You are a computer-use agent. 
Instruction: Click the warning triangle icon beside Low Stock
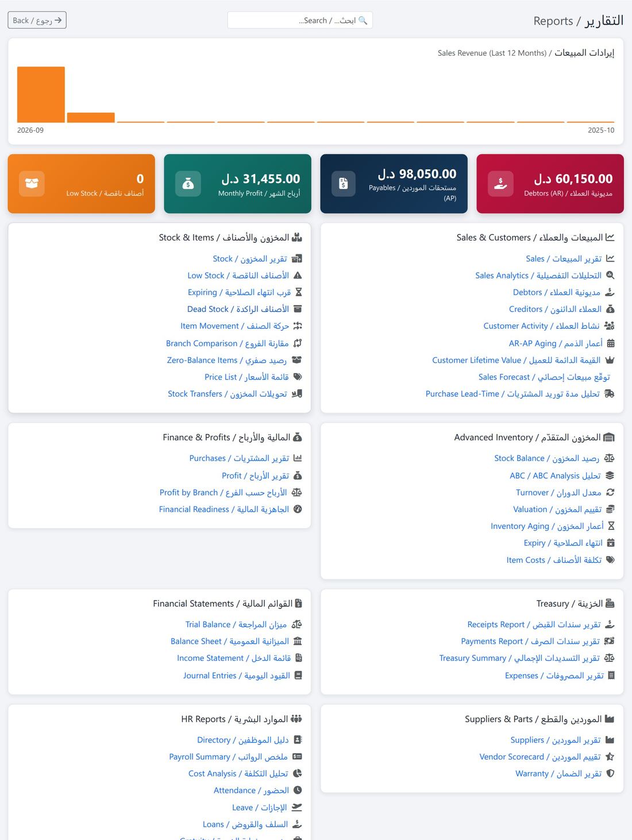coord(298,276)
